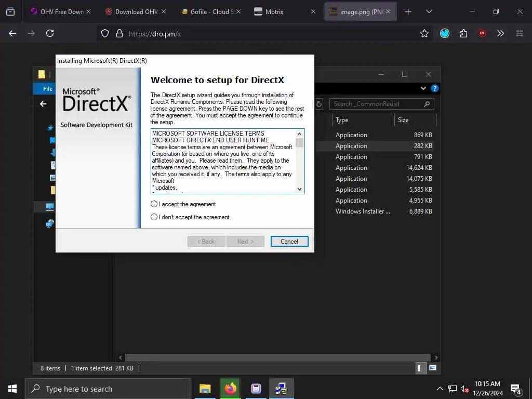Expand the more tools overflow chevrons
This screenshot has height=399, width=532.
click(x=500, y=33)
